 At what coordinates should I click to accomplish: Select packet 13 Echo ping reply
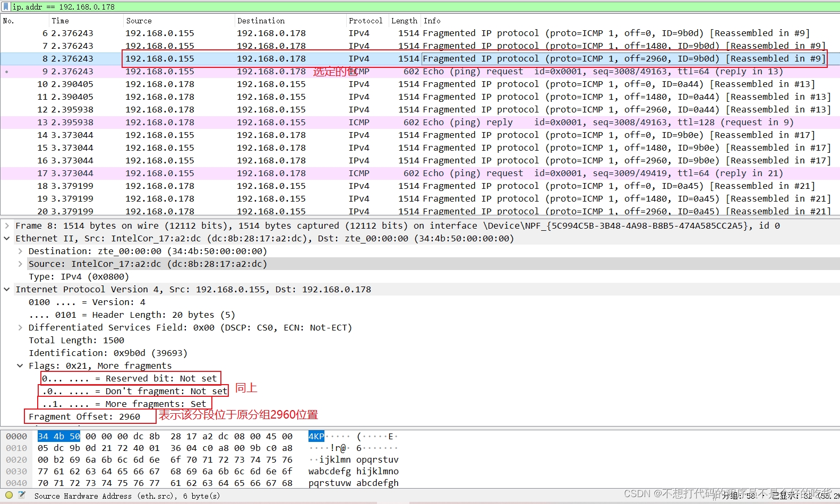pyautogui.click(x=420, y=122)
